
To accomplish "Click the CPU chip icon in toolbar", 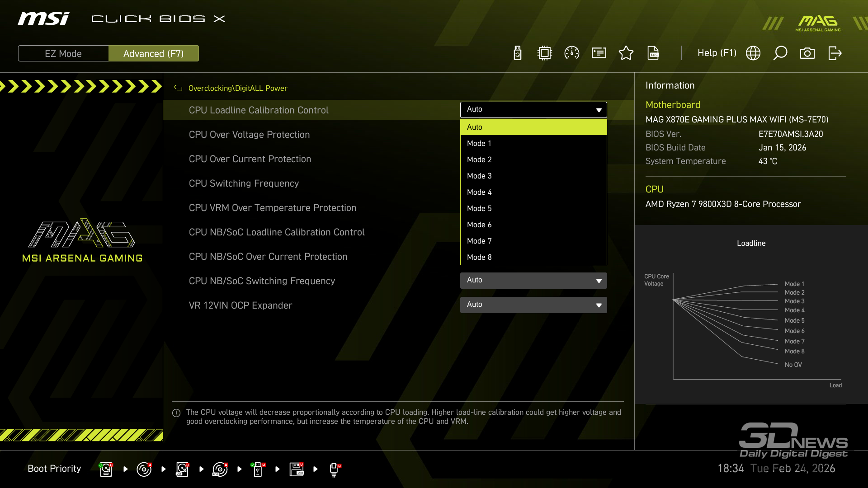I will click(545, 53).
